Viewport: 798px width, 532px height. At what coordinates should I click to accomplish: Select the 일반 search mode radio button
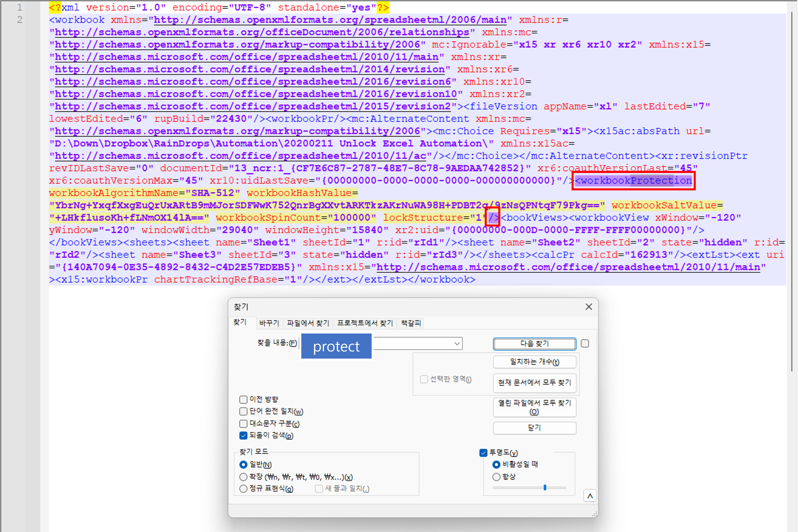coord(243,465)
